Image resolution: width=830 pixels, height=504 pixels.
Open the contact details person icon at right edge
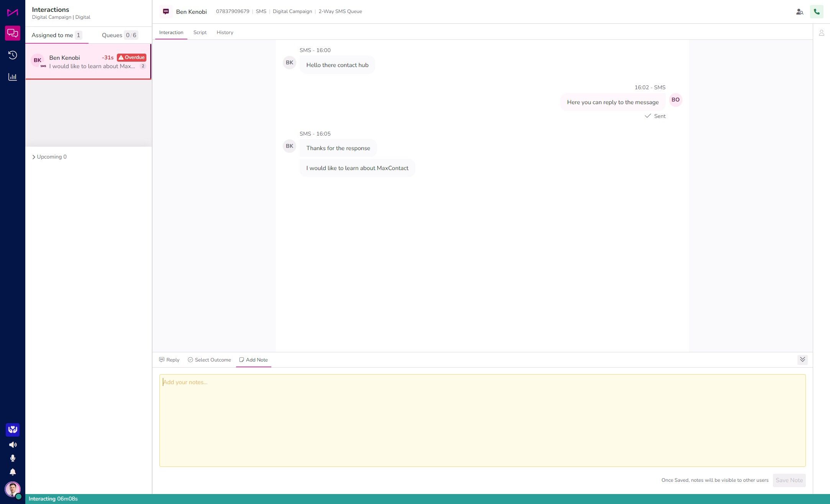[822, 33]
